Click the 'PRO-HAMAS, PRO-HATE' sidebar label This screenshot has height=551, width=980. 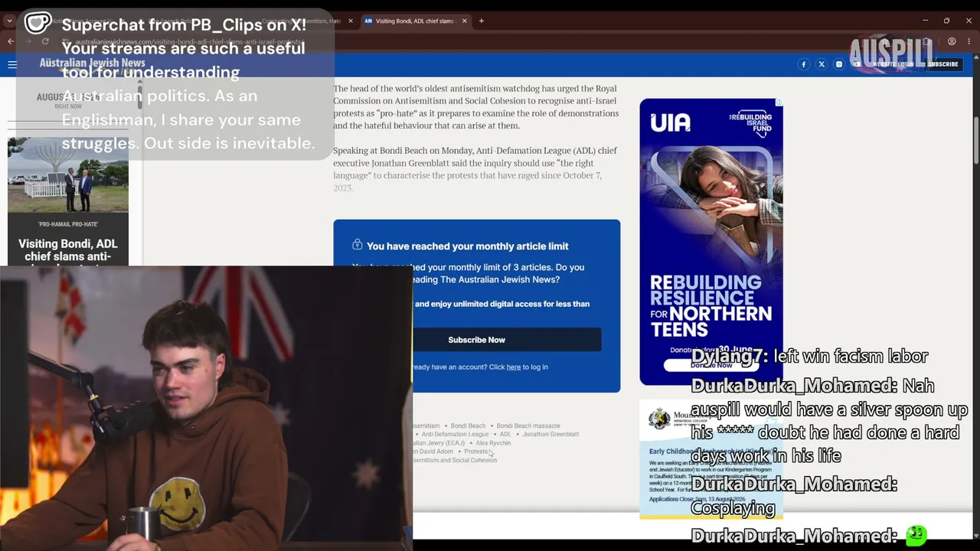tap(68, 224)
